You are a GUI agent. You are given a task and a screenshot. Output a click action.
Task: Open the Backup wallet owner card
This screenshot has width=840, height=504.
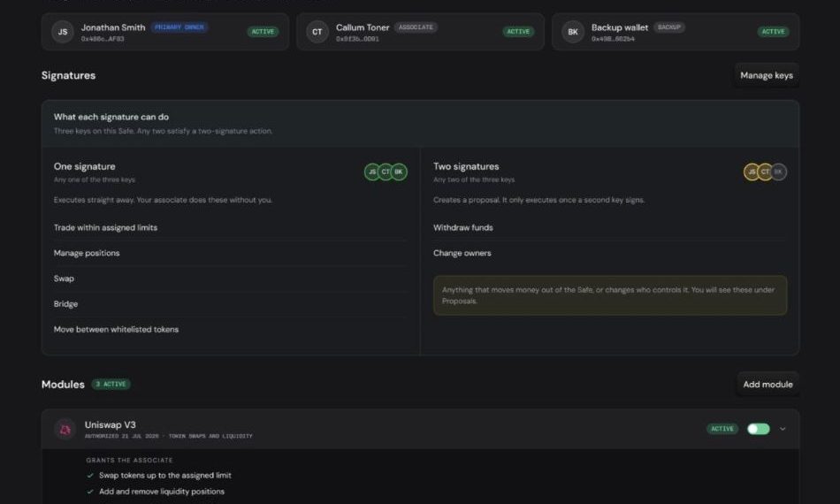pyautogui.click(x=676, y=32)
